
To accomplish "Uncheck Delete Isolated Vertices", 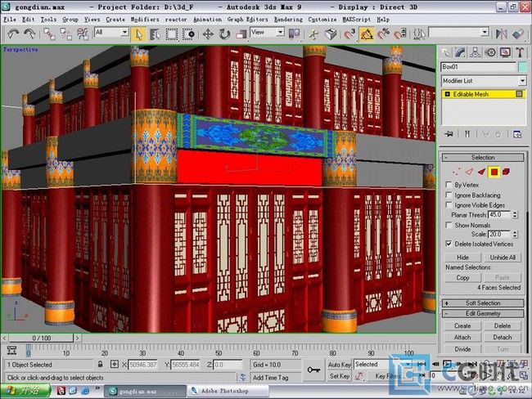I will (449, 244).
